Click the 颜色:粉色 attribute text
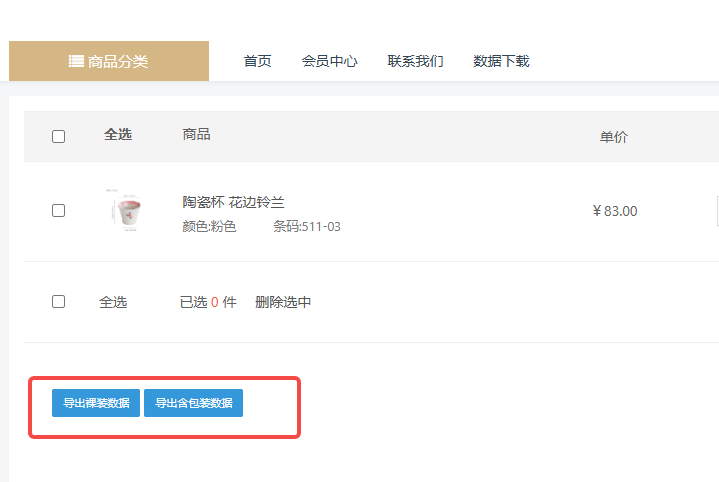 209,226
